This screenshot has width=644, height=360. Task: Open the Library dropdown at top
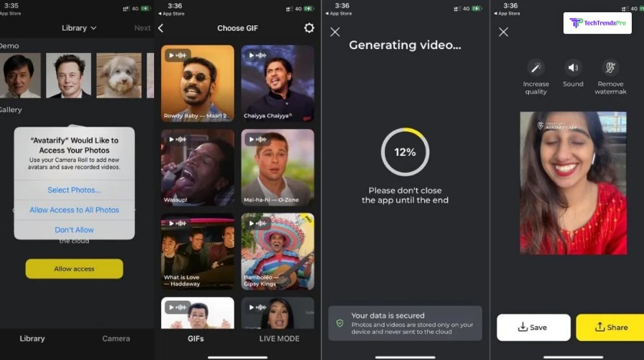79,28
